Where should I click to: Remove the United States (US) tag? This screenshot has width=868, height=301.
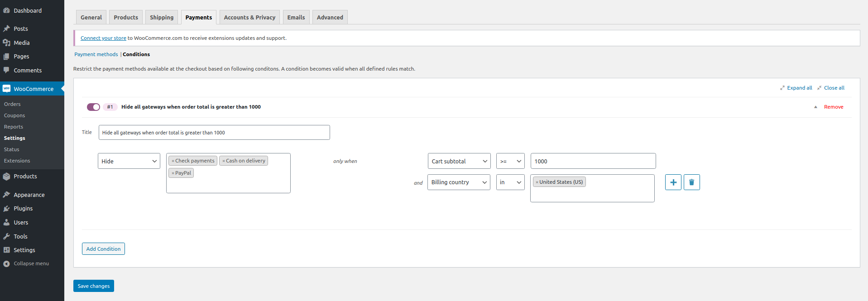click(537, 182)
